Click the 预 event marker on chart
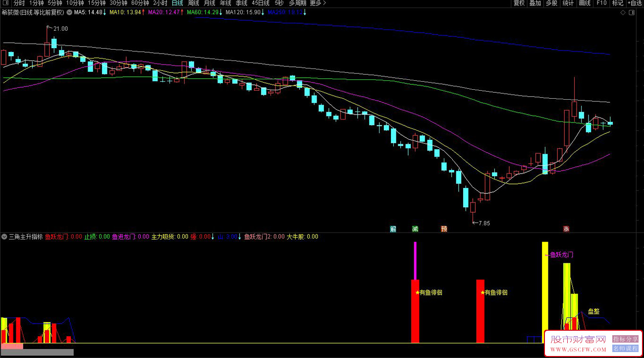This screenshot has width=644, height=358. [x=444, y=229]
